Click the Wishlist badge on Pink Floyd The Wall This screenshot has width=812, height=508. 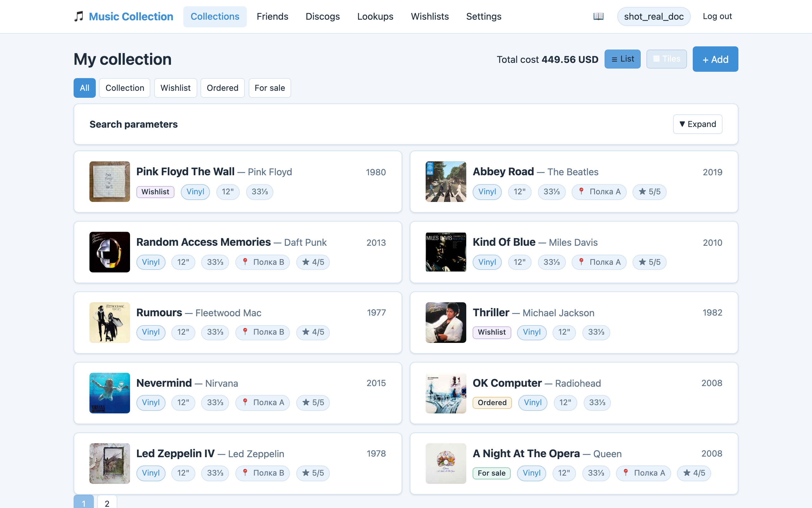click(155, 192)
